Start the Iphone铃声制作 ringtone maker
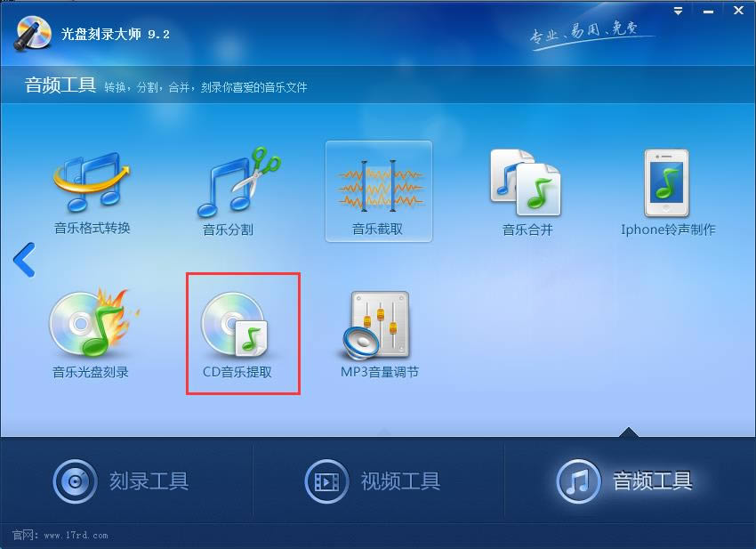This screenshot has height=549, width=756. [668, 192]
